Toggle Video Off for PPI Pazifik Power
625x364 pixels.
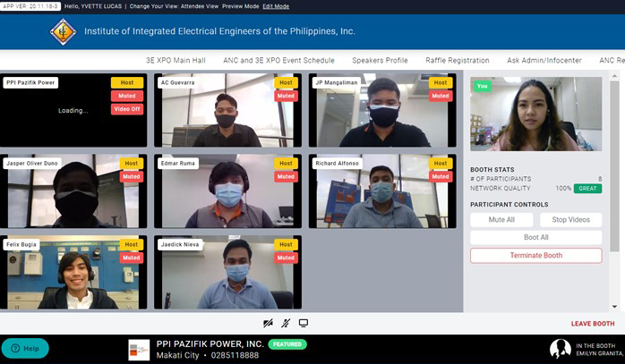tap(127, 110)
